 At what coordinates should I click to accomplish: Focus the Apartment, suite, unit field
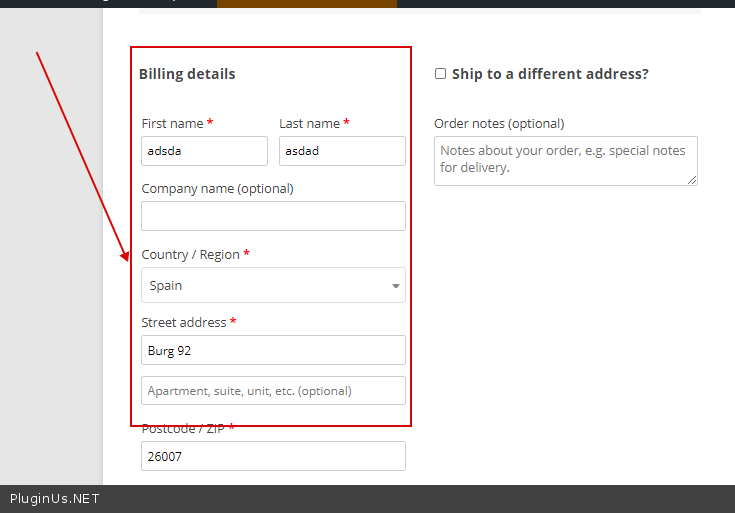(273, 391)
